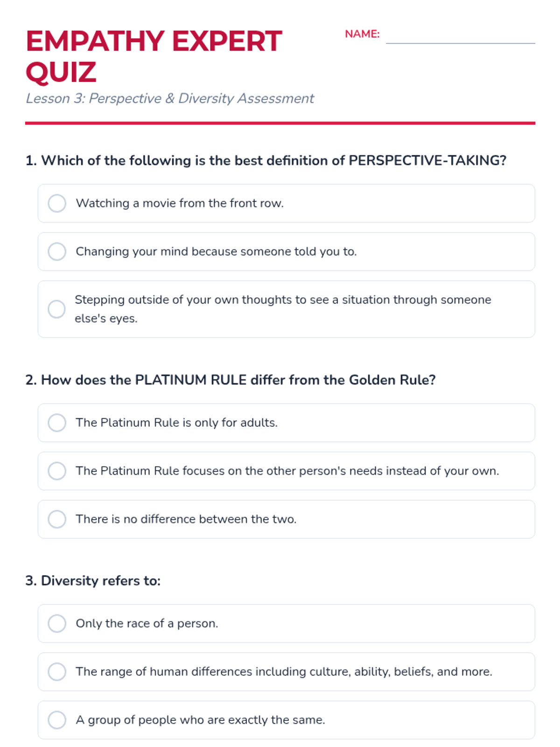Click the answer text 'Only the race of a person.'
The image size is (560, 747).
pyautogui.click(x=147, y=623)
